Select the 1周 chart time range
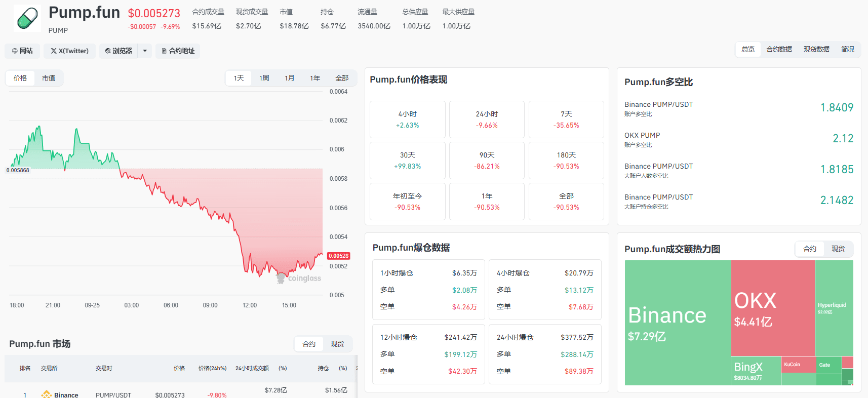Viewport: 868px width, 398px height. click(264, 78)
